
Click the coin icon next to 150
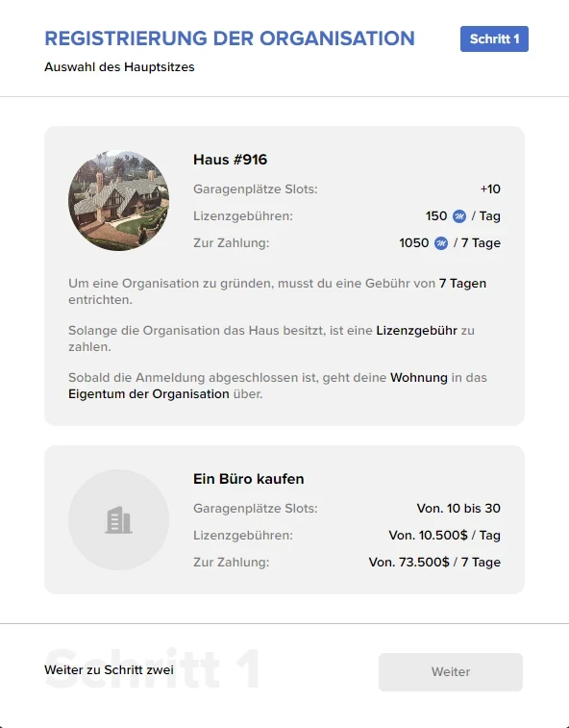(x=459, y=216)
